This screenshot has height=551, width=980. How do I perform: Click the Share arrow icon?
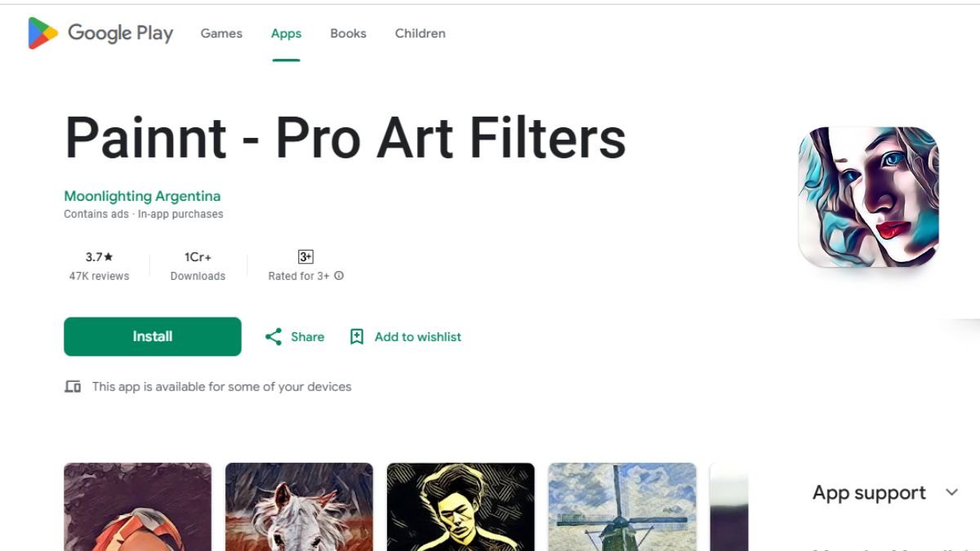[274, 336]
